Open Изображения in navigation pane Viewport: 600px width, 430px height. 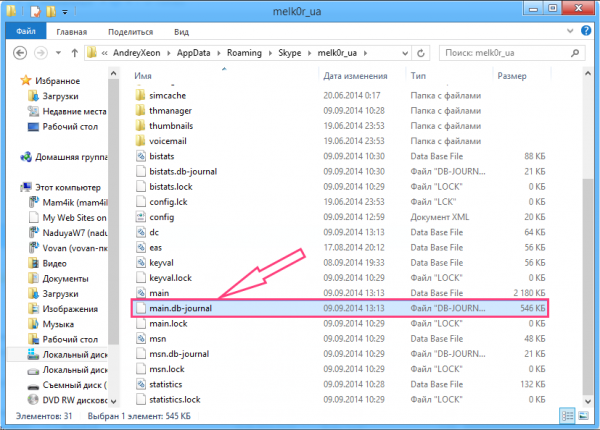pos(70,309)
